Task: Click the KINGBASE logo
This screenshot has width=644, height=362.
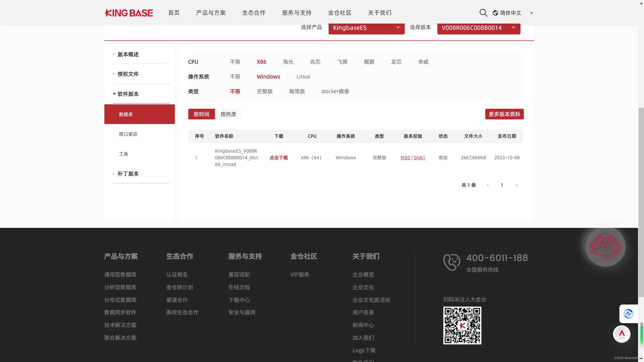Action: tap(129, 13)
